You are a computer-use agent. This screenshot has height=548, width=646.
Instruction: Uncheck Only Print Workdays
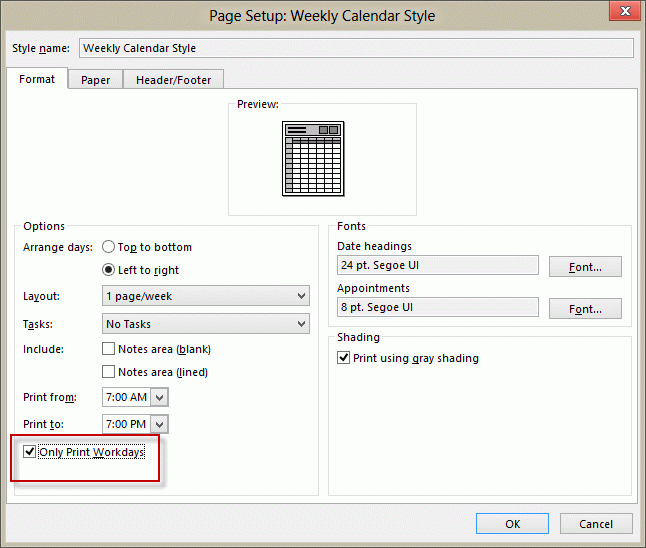point(30,452)
